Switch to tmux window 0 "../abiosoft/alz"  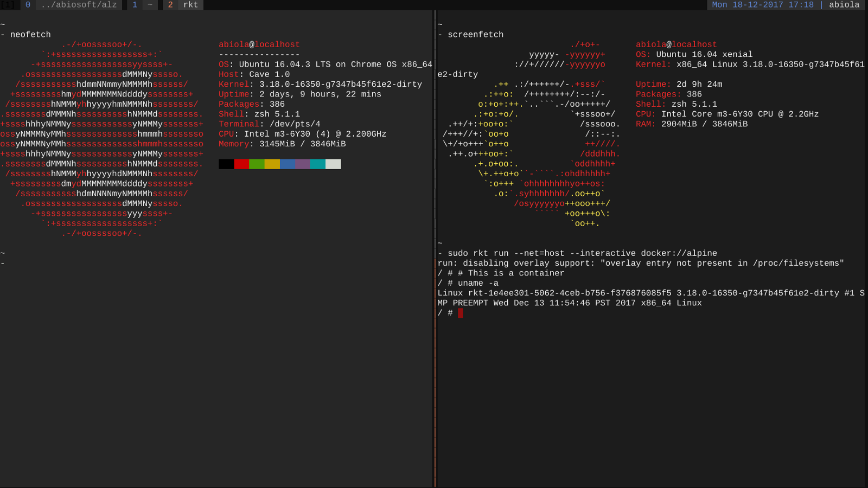(x=71, y=5)
